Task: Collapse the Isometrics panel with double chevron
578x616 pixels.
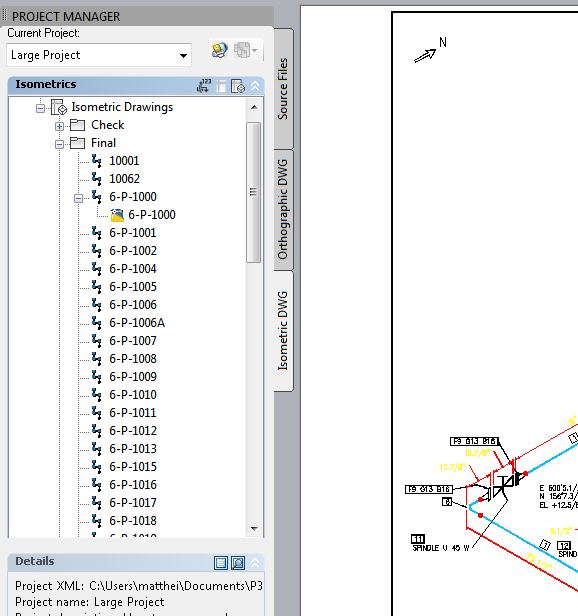Action: pyautogui.click(x=255, y=86)
